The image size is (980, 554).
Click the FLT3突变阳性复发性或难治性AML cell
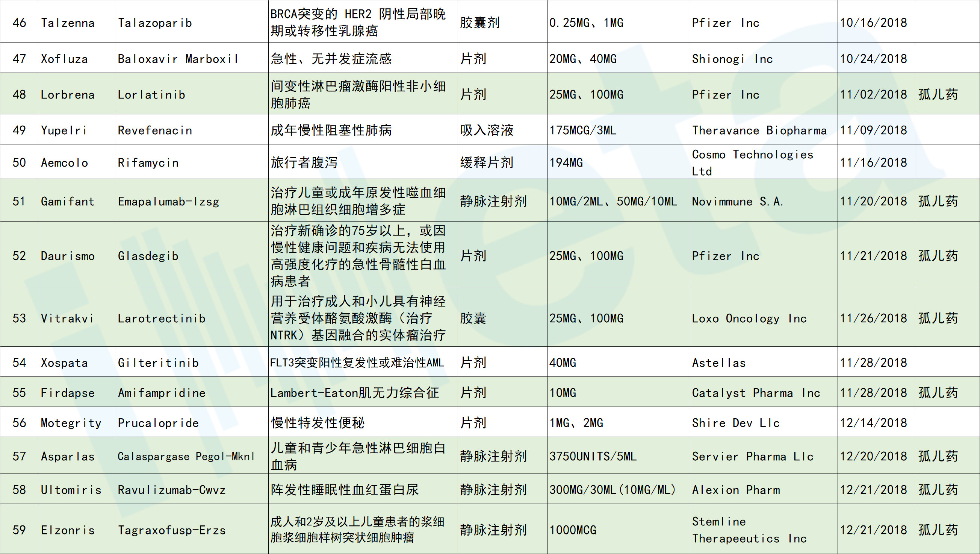pos(363,362)
